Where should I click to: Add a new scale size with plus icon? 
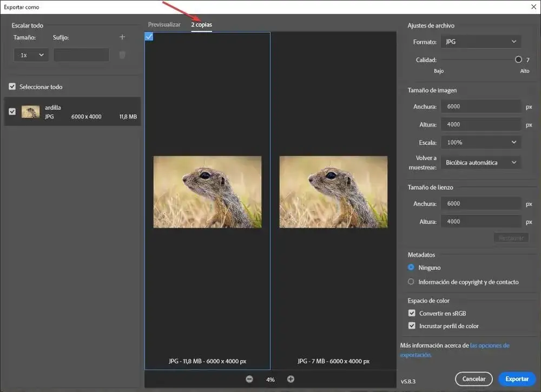[122, 37]
